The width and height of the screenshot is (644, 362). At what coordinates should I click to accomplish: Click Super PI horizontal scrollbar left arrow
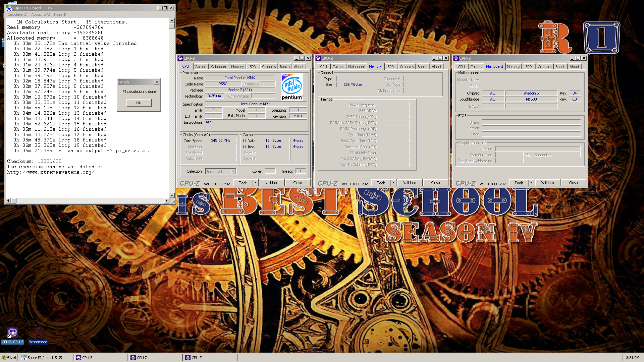9,201
